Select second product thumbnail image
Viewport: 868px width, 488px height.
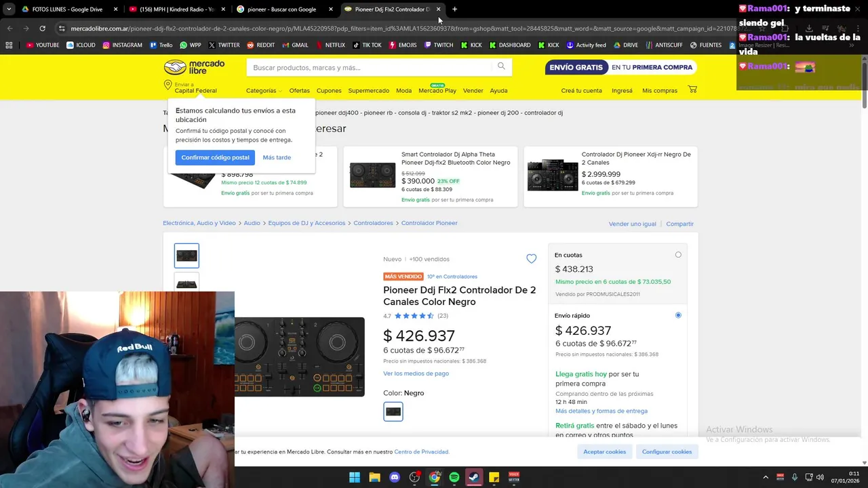(186, 283)
